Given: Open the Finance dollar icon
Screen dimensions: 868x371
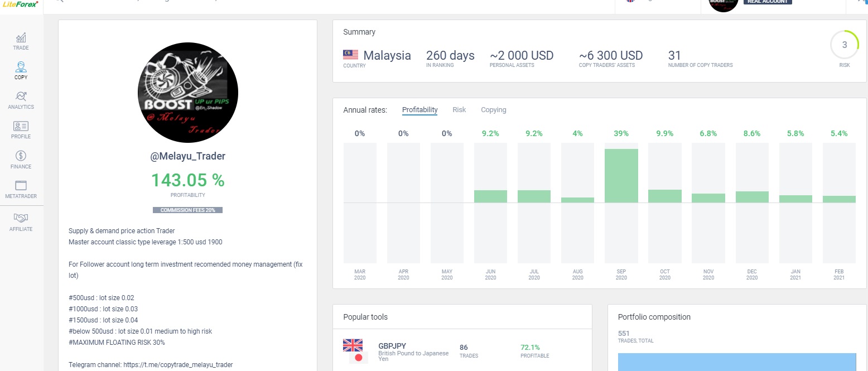Looking at the screenshot, I should [21, 160].
